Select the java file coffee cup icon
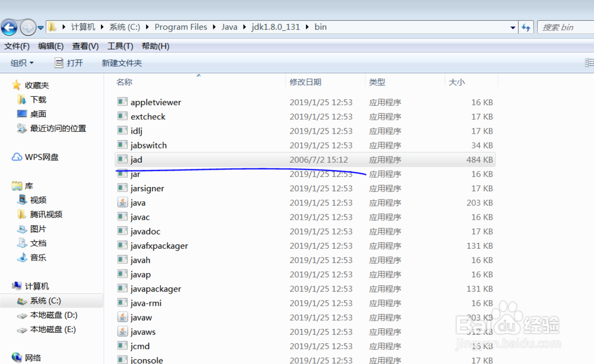This screenshot has width=594, height=364. [122, 202]
